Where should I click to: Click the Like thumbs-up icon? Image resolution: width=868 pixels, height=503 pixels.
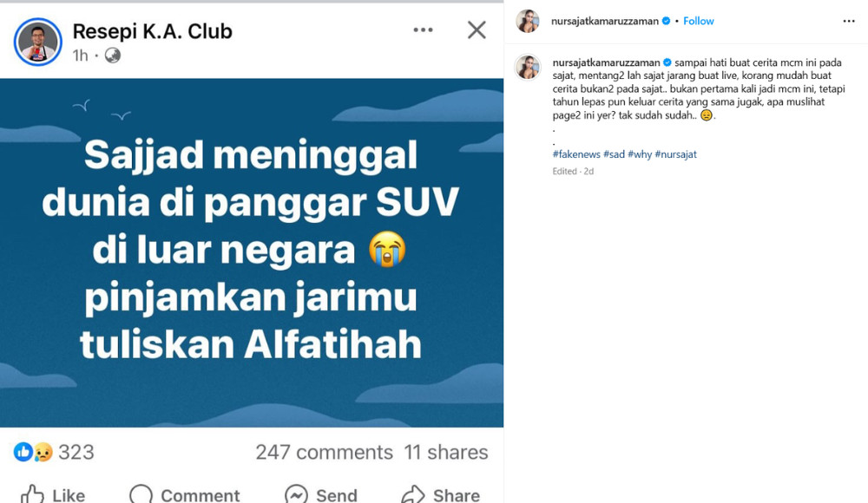coord(32,494)
